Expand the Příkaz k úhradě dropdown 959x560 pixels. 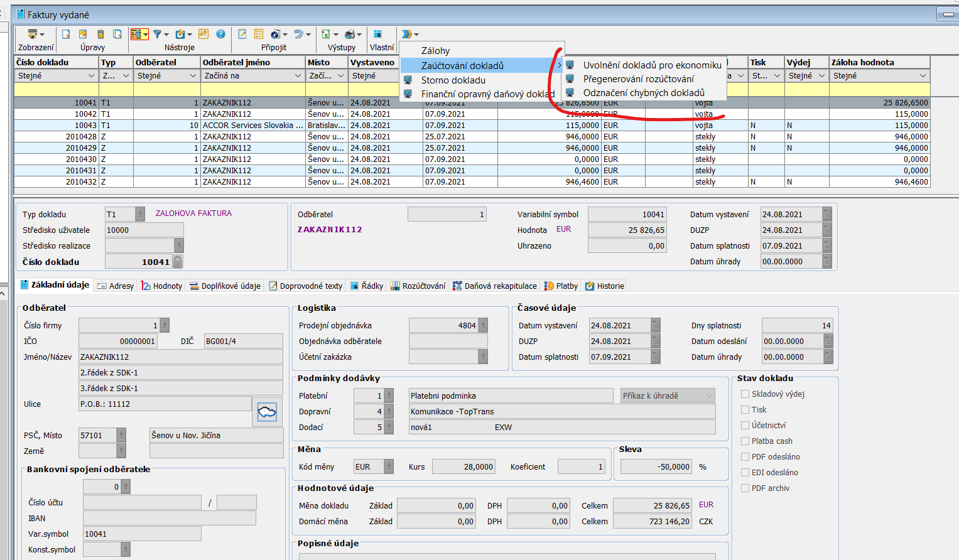click(709, 396)
